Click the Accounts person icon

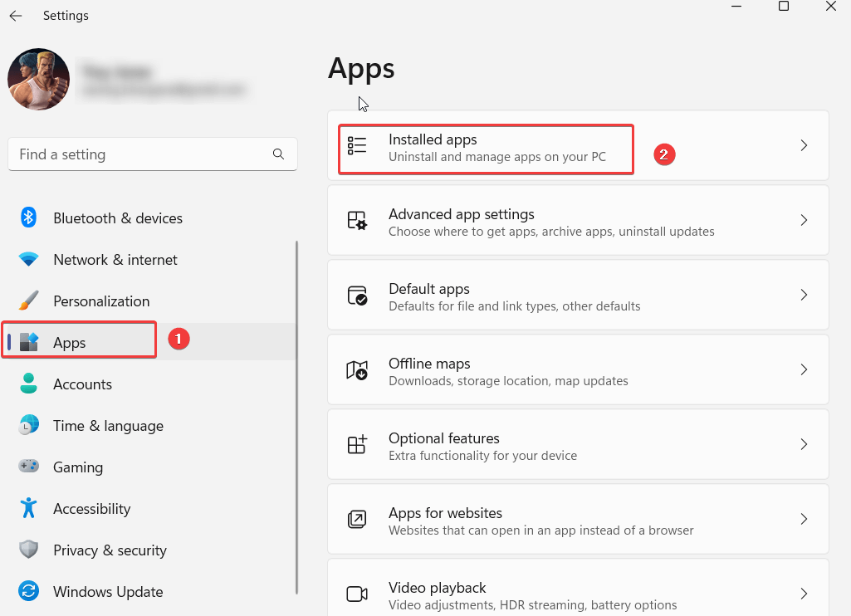click(28, 384)
